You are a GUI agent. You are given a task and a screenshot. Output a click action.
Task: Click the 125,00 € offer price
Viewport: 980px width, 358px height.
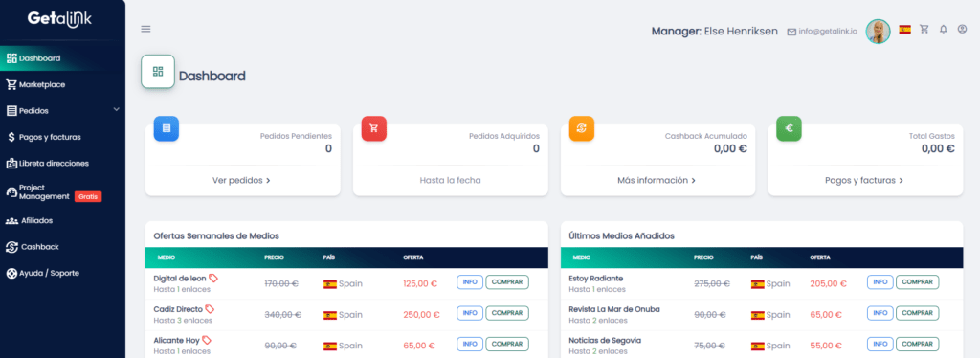[x=420, y=283]
